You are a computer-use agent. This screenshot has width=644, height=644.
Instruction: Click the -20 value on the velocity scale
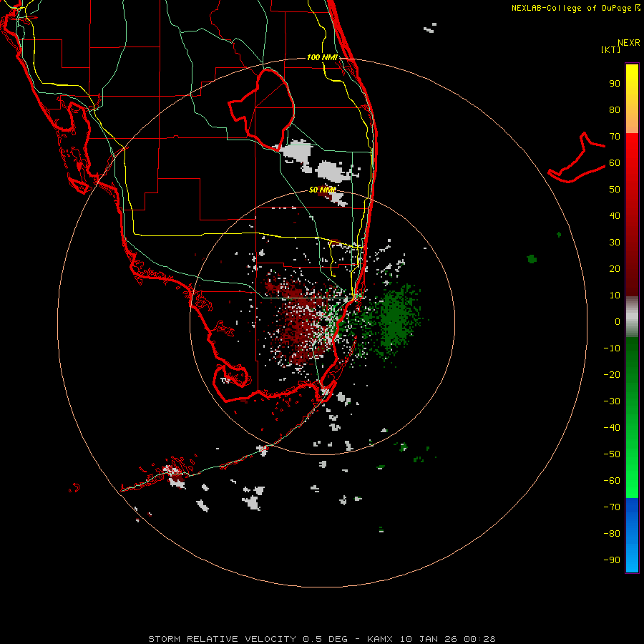(612, 374)
